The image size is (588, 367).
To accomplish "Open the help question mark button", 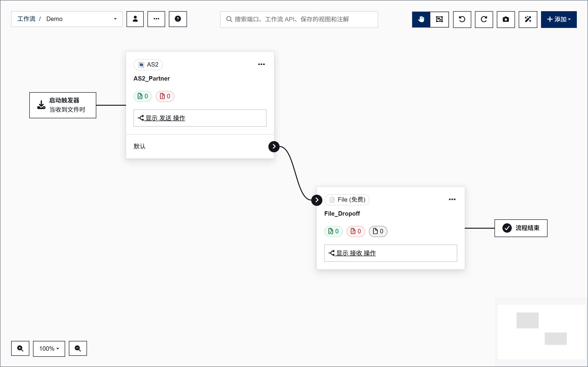I will [x=178, y=19].
